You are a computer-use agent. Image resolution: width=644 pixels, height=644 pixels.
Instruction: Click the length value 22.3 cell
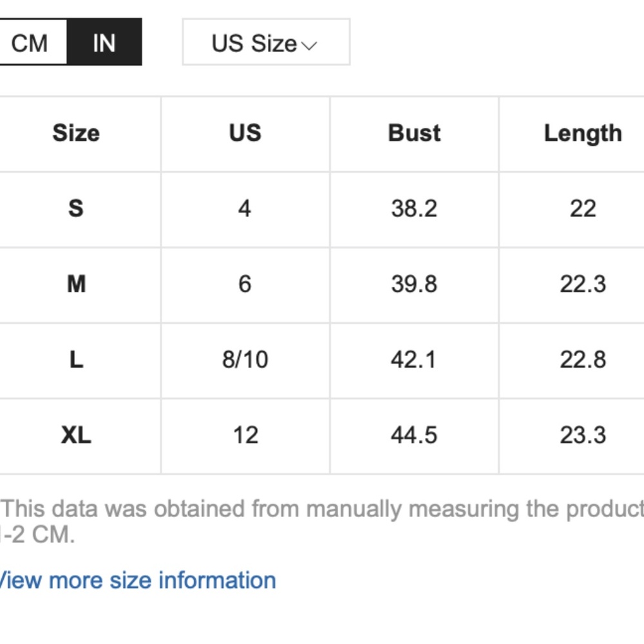pyautogui.click(x=583, y=284)
